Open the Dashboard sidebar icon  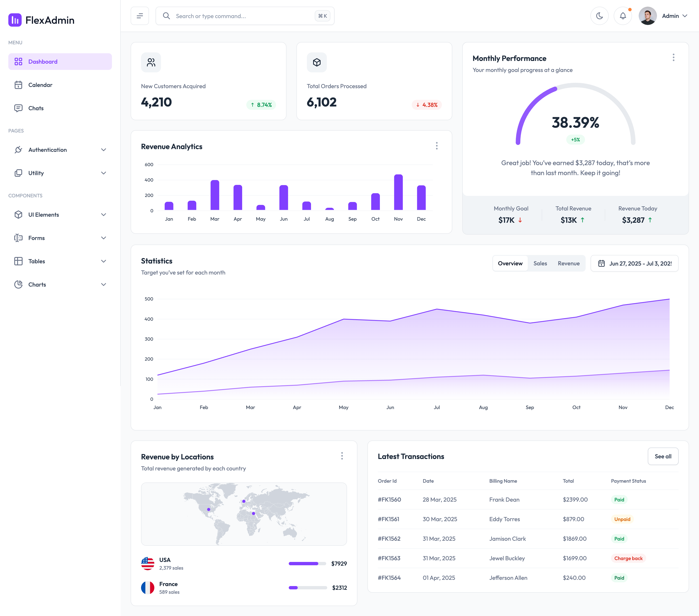[x=19, y=62]
